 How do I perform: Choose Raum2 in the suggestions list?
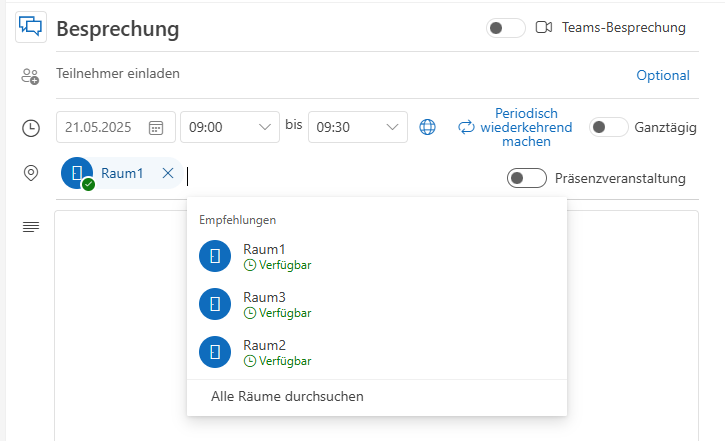(x=264, y=352)
